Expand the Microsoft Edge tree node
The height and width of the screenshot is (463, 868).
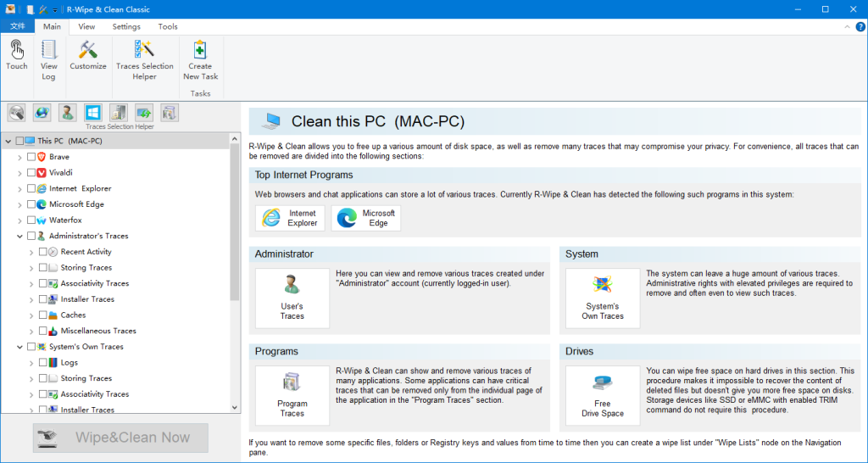click(x=20, y=204)
